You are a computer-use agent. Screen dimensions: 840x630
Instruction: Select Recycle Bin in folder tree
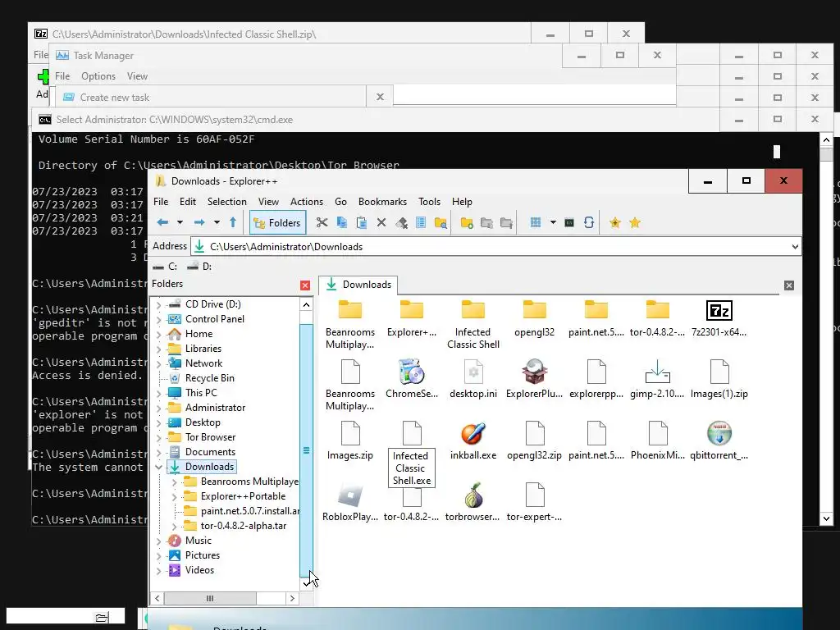209,378
